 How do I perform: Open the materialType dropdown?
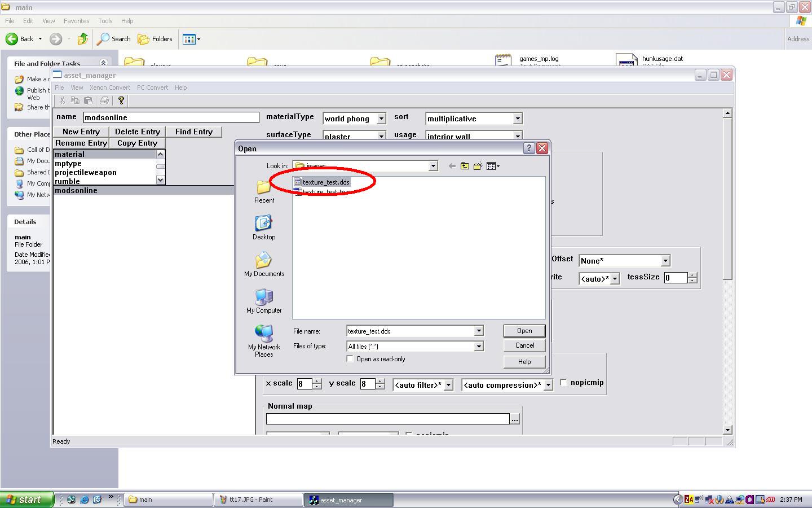coord(381,119)
